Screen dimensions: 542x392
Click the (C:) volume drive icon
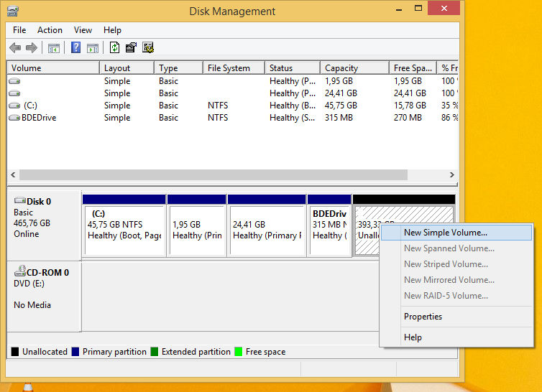14,106
